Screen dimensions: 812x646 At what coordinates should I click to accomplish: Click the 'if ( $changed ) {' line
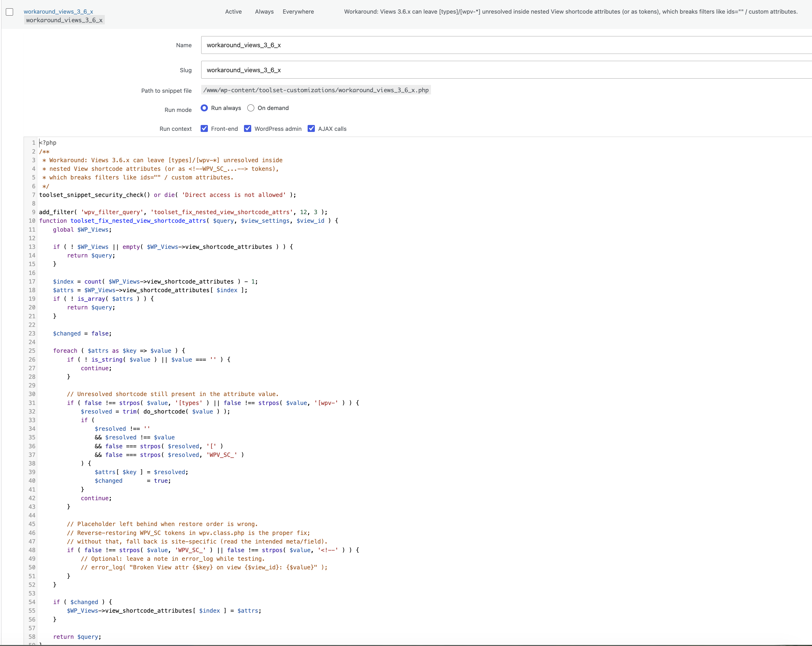coord(83,602)
